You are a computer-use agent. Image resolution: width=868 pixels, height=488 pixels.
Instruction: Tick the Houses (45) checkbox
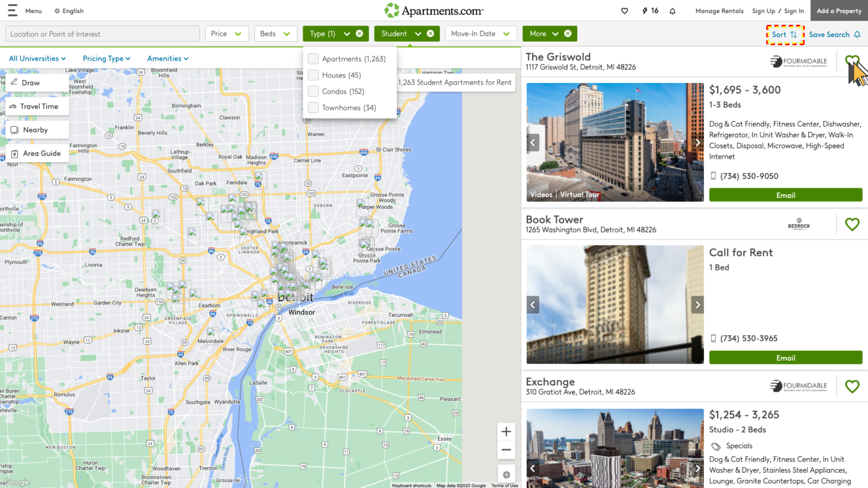313,75
